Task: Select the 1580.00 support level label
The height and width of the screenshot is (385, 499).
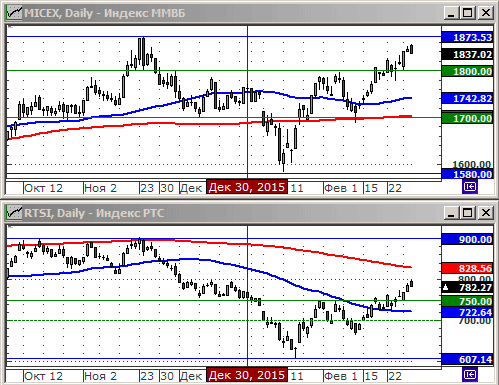Action: tap(467, 174)
